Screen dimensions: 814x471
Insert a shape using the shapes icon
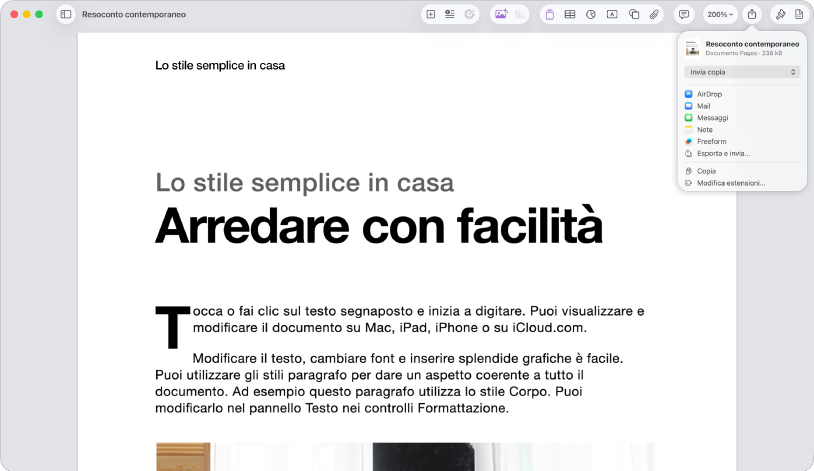pyautogui.click(x=634, y=15)
